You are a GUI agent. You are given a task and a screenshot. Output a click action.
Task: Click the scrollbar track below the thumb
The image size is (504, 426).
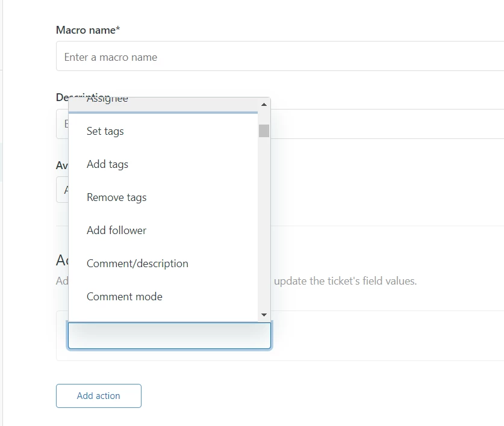(x=264, y=229)
